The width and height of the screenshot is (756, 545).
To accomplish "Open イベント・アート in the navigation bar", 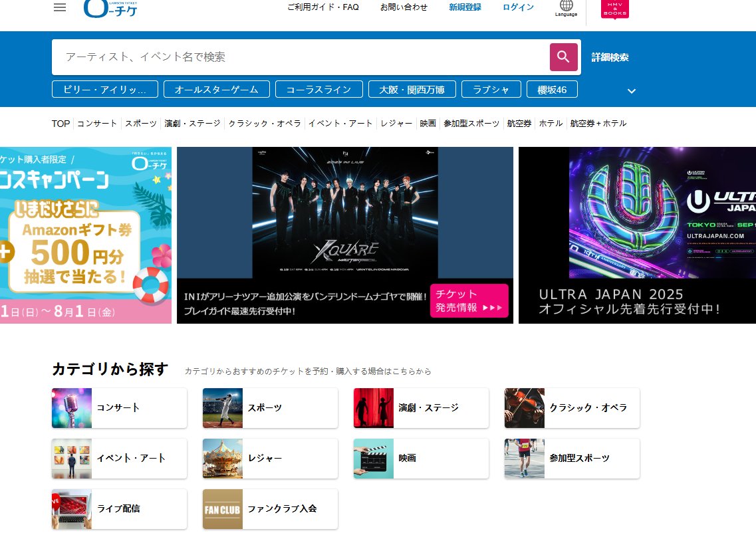I will pos(340,124).
